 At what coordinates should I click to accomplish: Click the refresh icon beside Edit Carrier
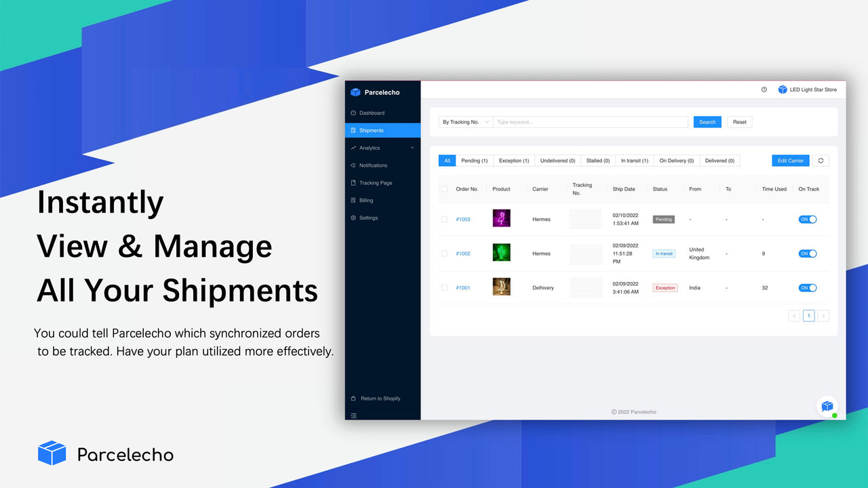pyautogui.click(x=821, y=161)
